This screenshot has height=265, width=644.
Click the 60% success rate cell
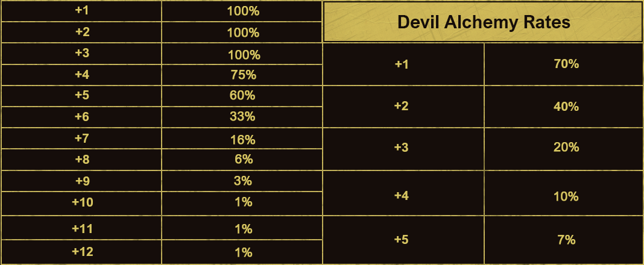pyautogui.click(x=242, y=95)
